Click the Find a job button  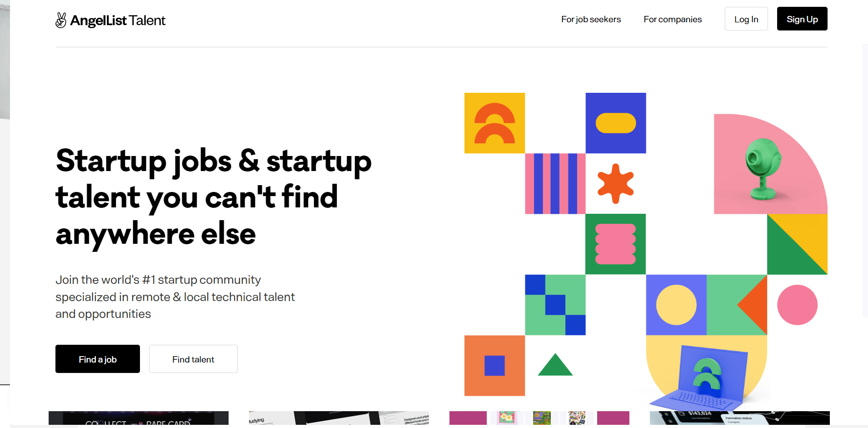click(98, 359)
